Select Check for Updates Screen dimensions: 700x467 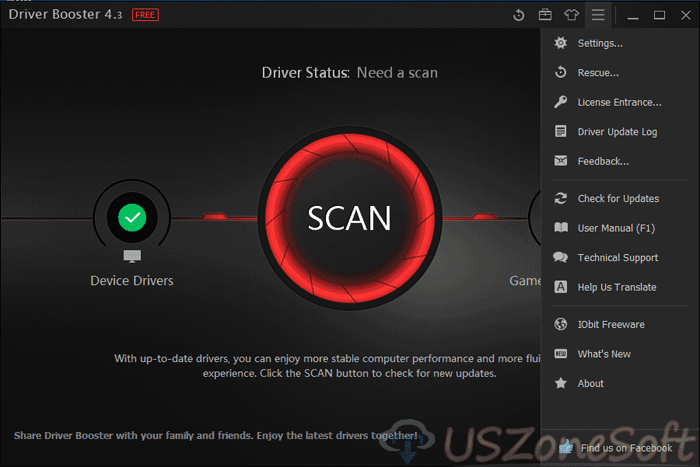click(618, 199)
